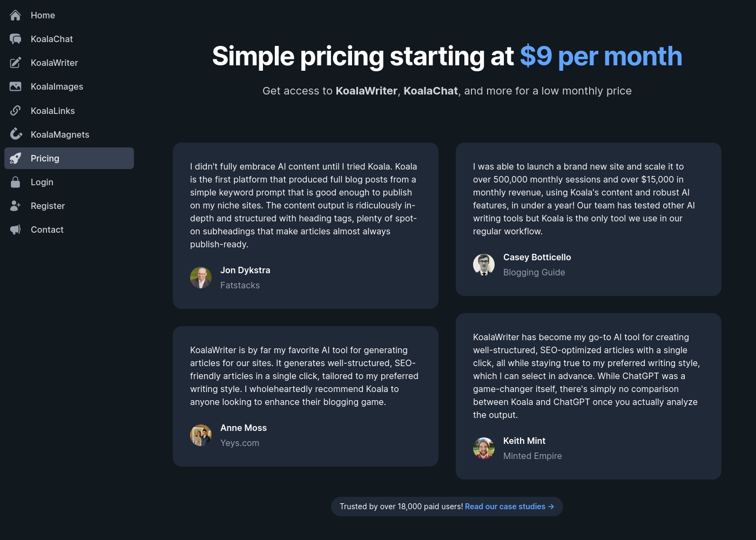Click Jon Dykstra's avatar photo
The height and width of the screenshot is (540, 756).
[201, 278]
